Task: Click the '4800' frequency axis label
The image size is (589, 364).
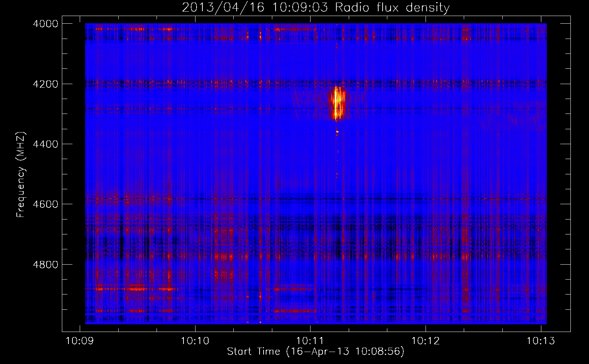Action: [x=45, y=265]
